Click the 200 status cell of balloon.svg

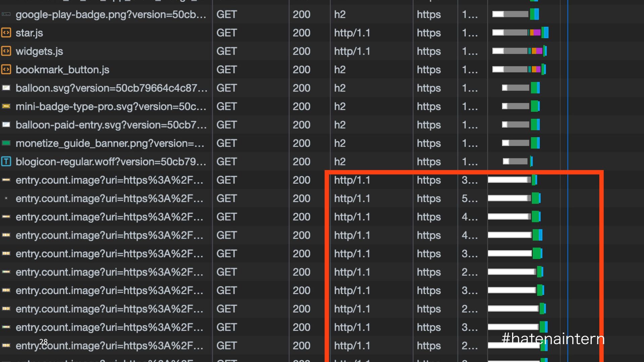click(x=301, y=88)
